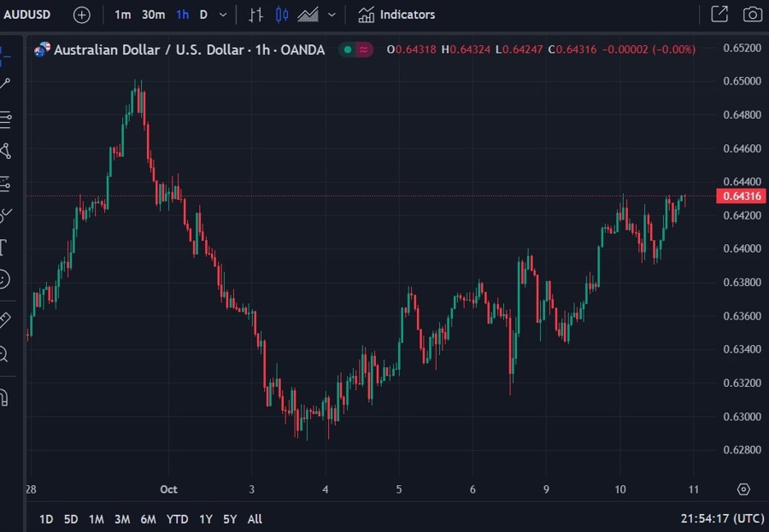Click the high value H0.64324

click(466, 50)
